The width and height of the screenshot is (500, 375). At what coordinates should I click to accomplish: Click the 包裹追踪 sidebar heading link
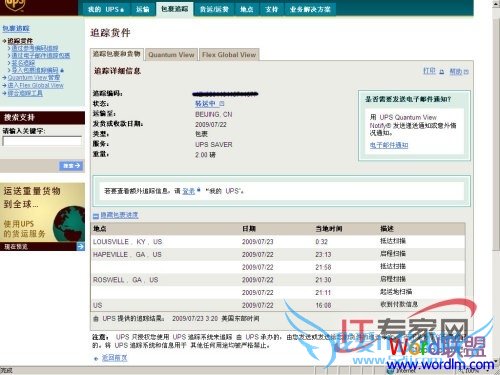coord(16,29)
